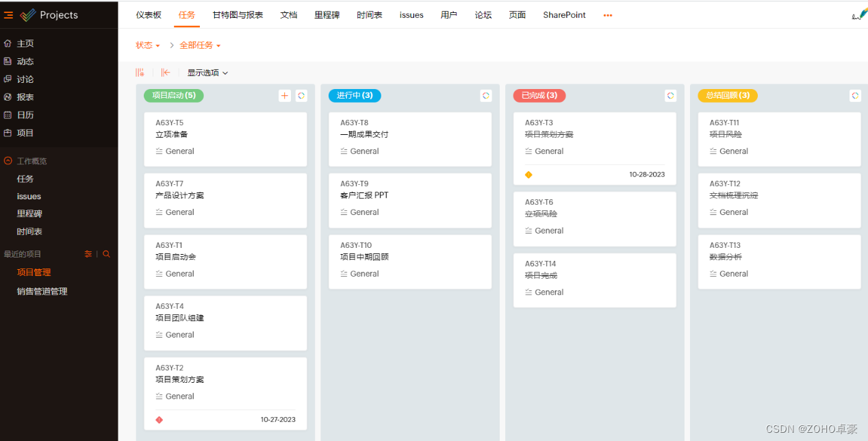The width and height of the screenshot is (868, 441).
Task: Click the feather icon at top right
Action: 860,14
